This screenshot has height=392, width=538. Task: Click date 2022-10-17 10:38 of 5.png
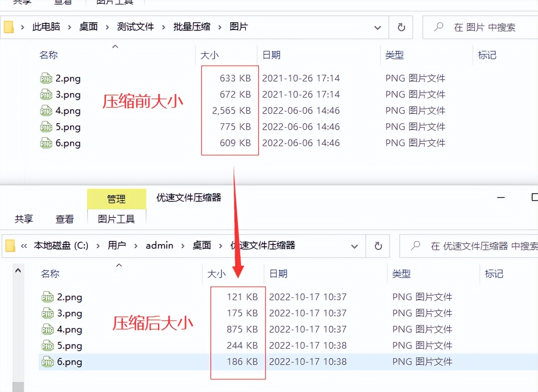[308, 346]
